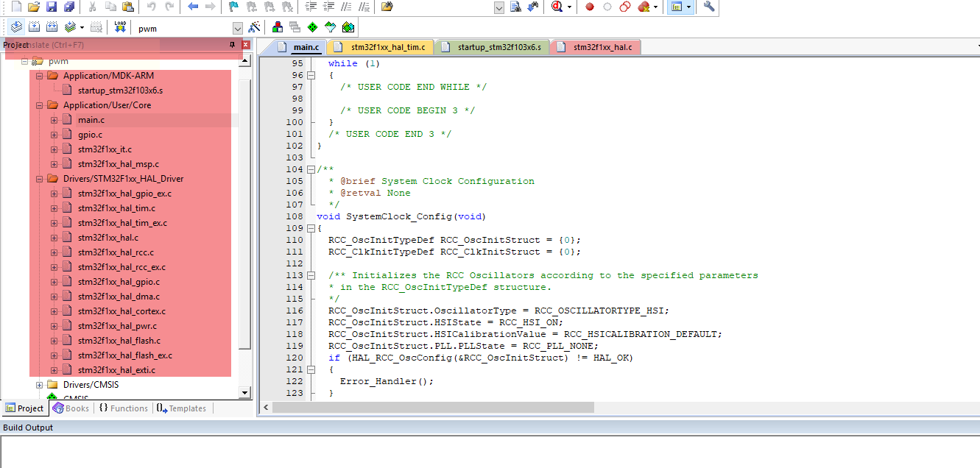Collapse the Application/MDK-ARM group

tap(39, 76)
